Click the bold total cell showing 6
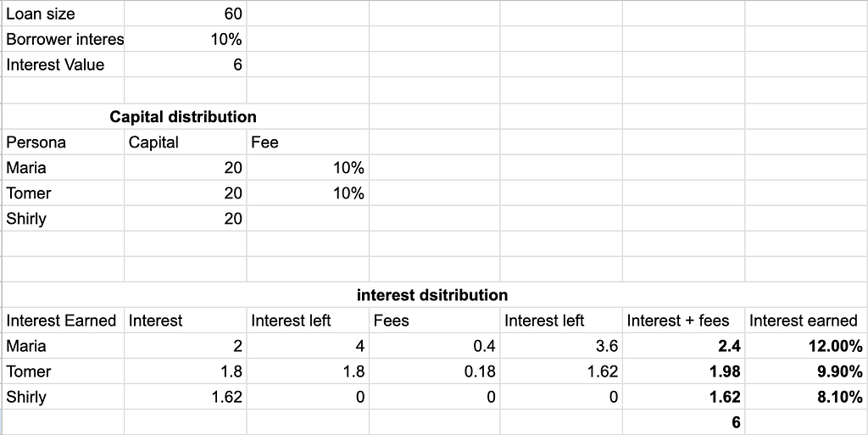868x435 pixels. point(684,422)
